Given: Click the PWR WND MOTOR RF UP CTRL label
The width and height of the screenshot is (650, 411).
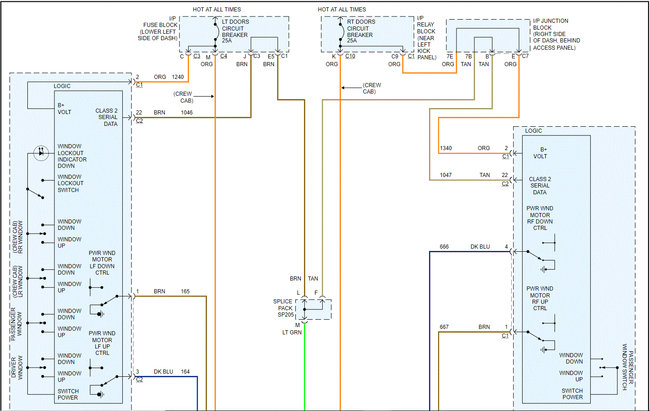Looking at the screenshot, I should pyautogui.click(x=540, y=298).
